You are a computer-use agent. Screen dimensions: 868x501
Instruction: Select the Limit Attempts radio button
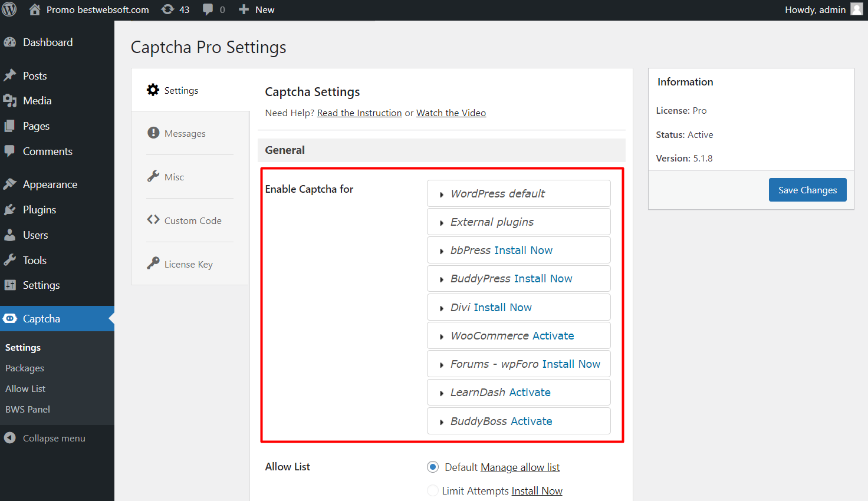(x=433, y=490)
